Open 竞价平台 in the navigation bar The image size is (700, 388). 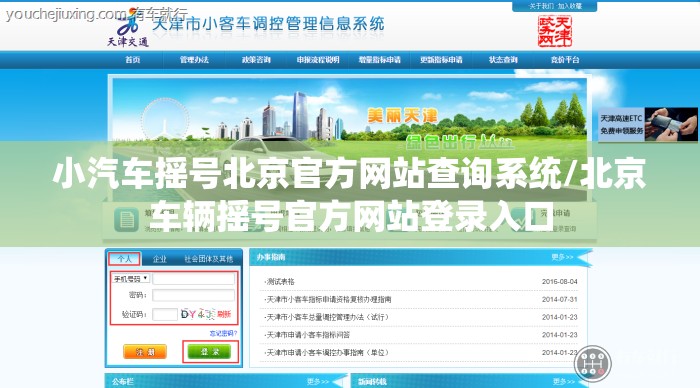[x=565, y=60]
